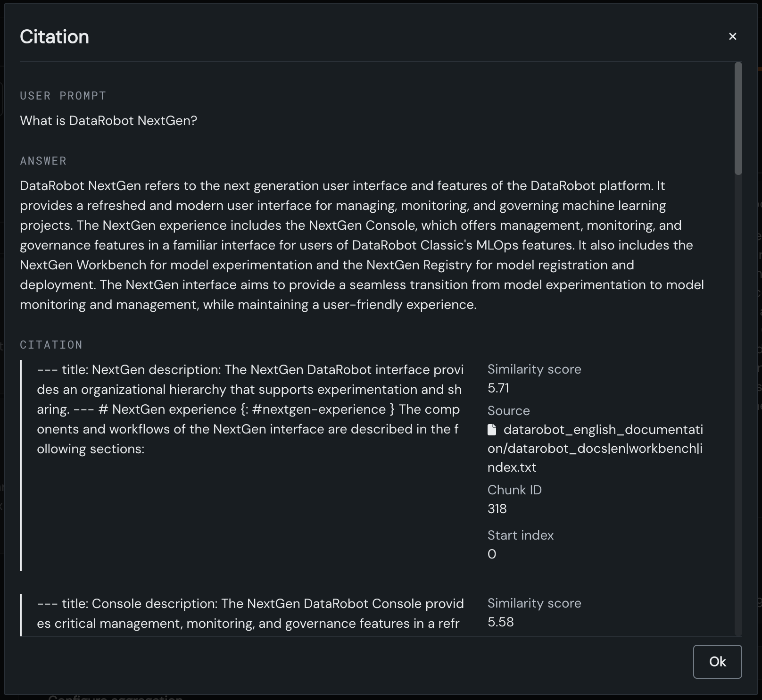Close the Citation dialog with the X
762x700 pixels.
(x=732, y=36)
